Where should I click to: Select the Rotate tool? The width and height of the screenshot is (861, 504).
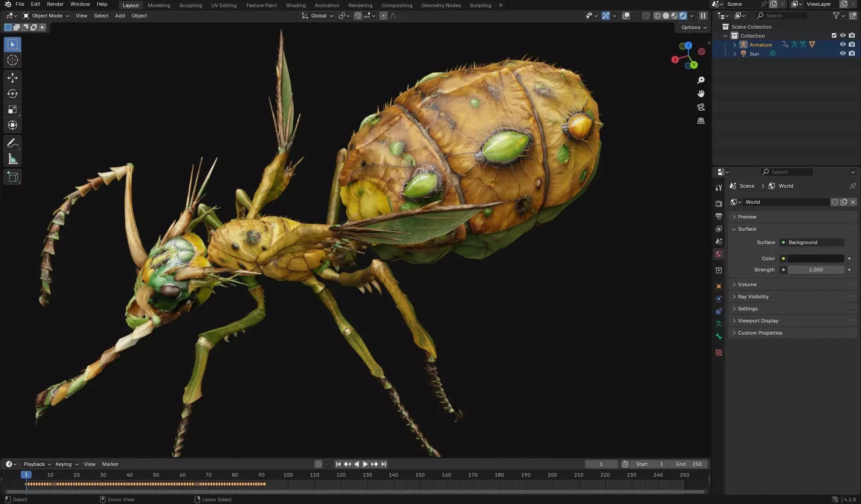13,94
